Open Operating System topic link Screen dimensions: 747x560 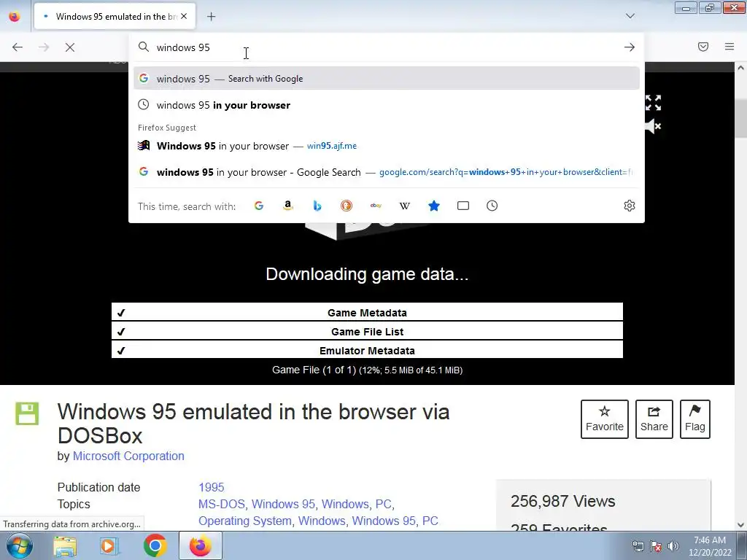pyautogui.click(x=245, y=521)
